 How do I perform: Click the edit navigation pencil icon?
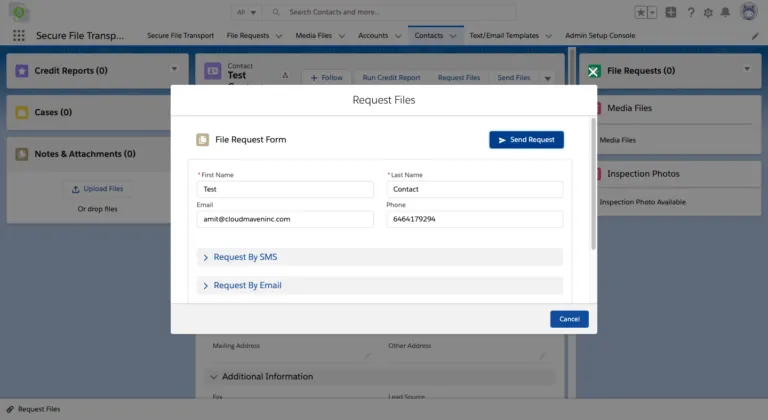coord(755,36)
